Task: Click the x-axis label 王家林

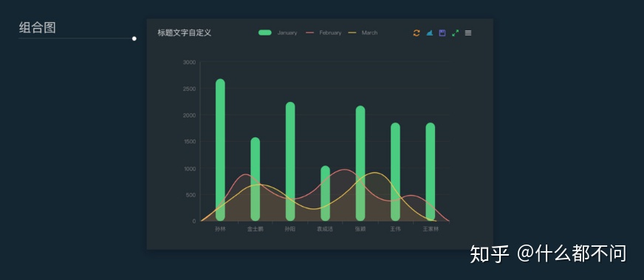Action: click(431, 229)
